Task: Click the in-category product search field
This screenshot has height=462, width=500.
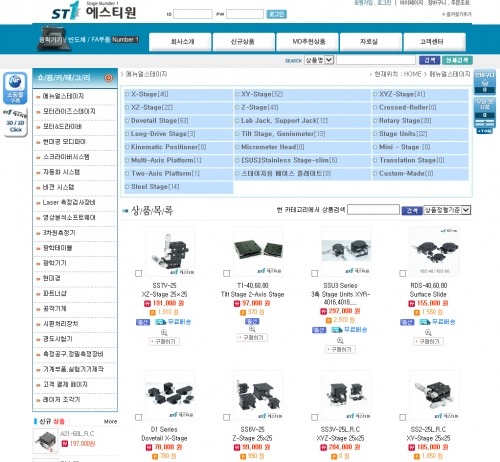Action: click(373, 210)
